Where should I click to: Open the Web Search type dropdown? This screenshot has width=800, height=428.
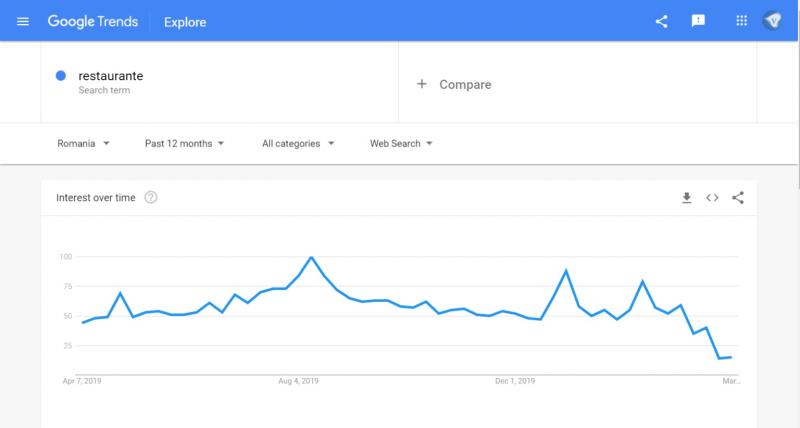[401, 144]
